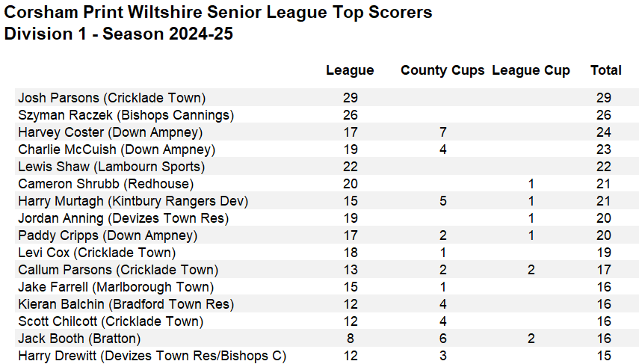The width and height of the screenshot is (639, 364).
Task: Select Paddy Cripps (Down Ampney) row
Action: pos(327,235)
